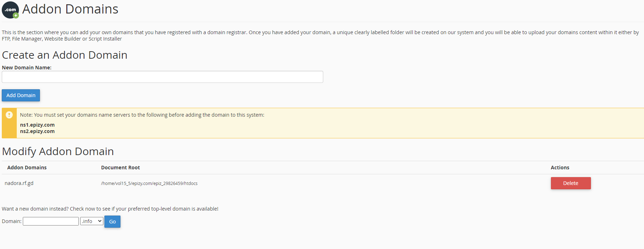Click the Document Root column header
This screenshot has height=249, width=644.
click(x=120, y=168)
